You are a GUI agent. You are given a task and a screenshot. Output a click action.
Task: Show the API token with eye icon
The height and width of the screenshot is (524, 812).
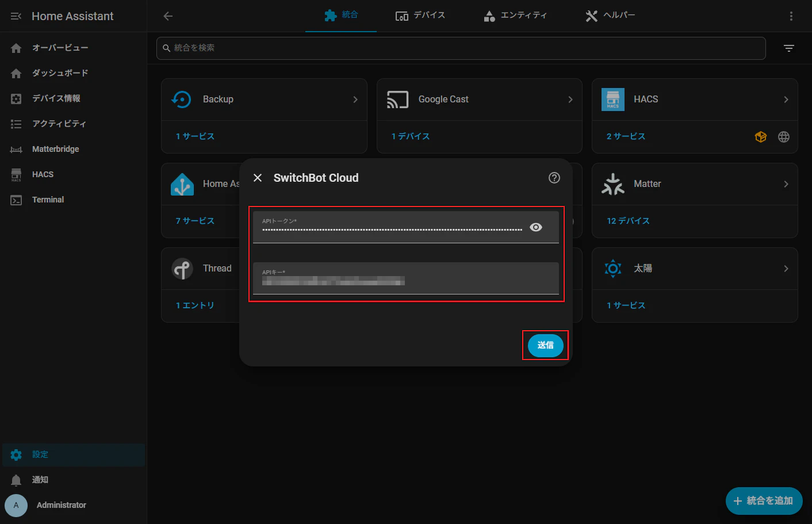coord(536,227)
